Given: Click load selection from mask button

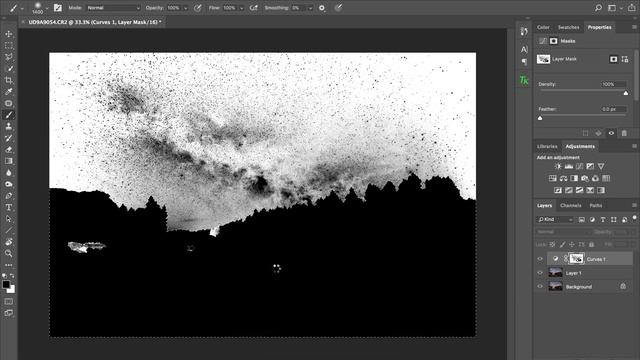Looking at the screenshot, I should pos(585,133).
